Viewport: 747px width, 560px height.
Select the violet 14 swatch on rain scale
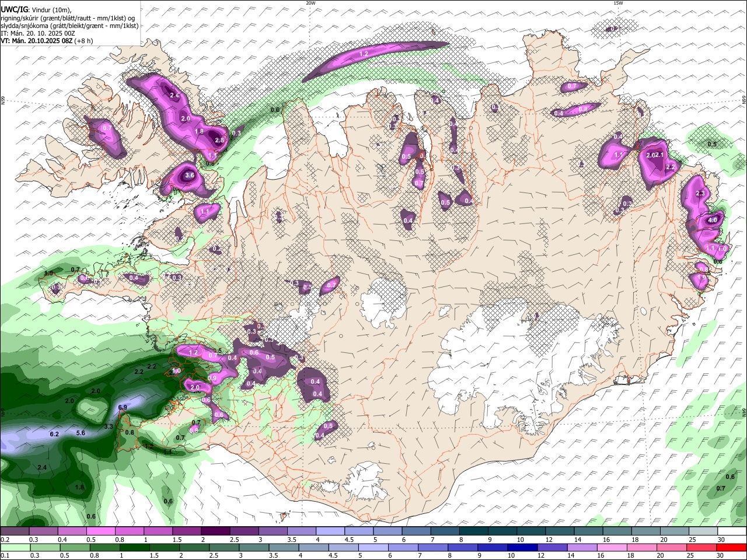582,547
